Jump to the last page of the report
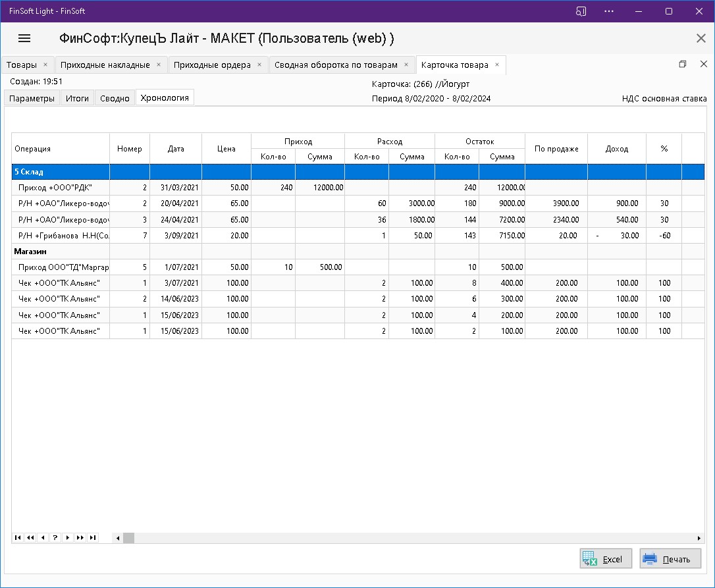Viewport: 715px width, 588px height. [x=93, y=538]
